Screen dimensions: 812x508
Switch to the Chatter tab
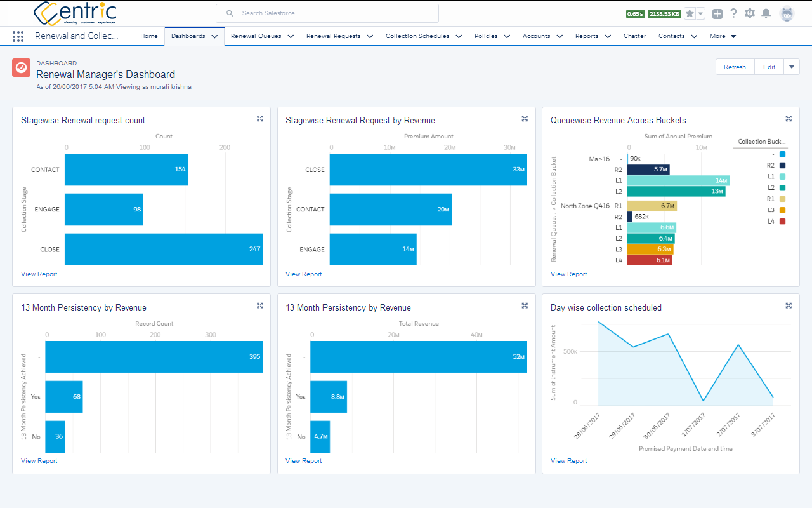(634, 36)
